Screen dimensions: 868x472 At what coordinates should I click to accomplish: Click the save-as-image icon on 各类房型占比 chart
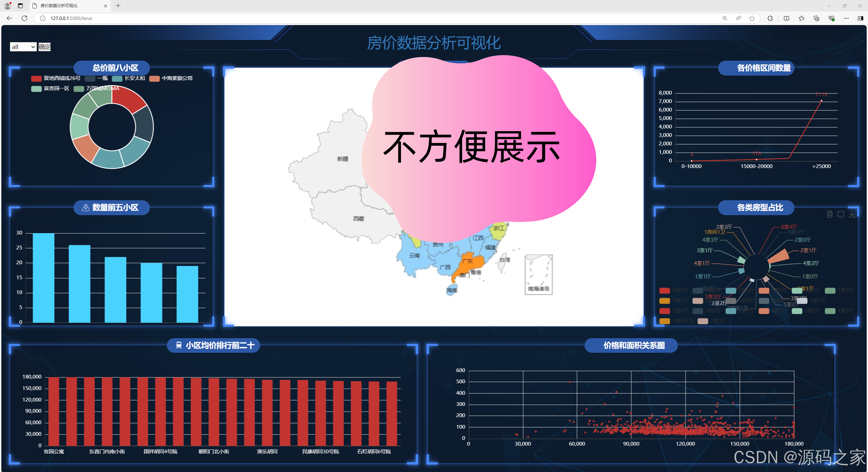[852, 214]
